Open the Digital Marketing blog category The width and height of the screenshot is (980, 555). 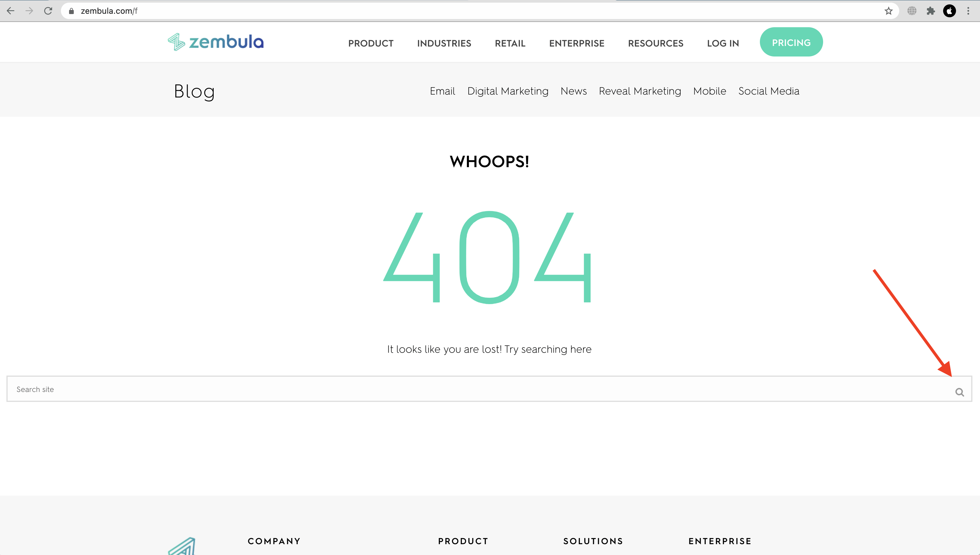(508, 92)
